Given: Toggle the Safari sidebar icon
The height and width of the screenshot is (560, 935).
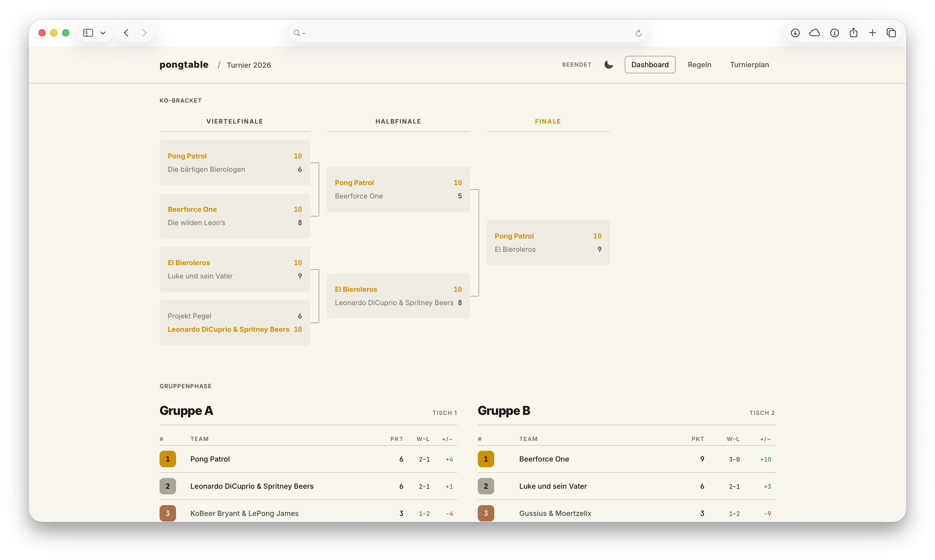Looking at the screenshot, I should click(88, 33).
